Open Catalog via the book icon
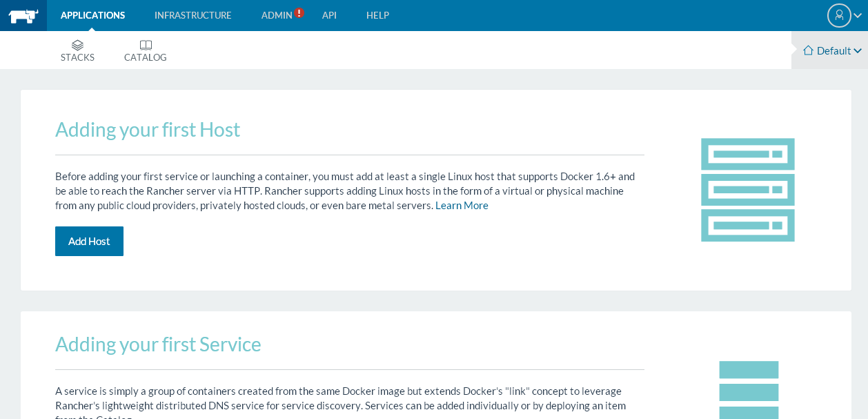This screenshot has height=419, width=868. pyautogui.click(x=146, y=45)
